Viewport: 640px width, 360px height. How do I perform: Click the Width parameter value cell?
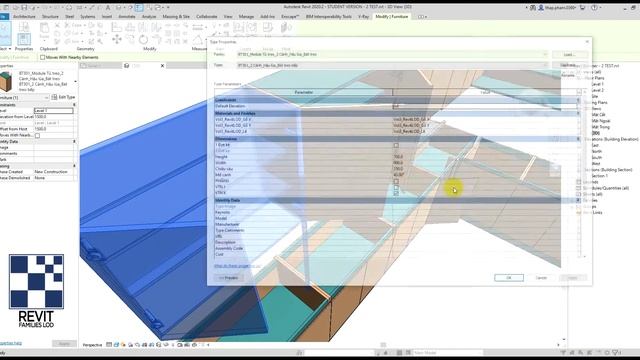tap(484, 163)
